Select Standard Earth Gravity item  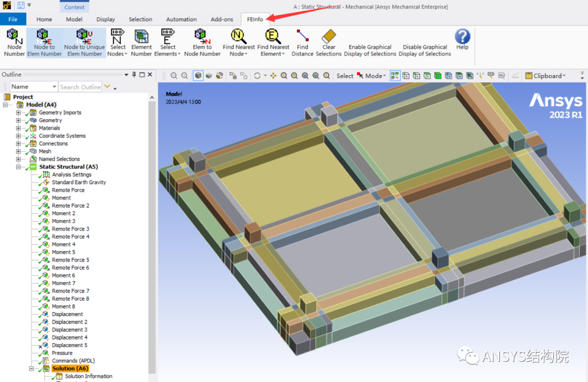[79, 183]
